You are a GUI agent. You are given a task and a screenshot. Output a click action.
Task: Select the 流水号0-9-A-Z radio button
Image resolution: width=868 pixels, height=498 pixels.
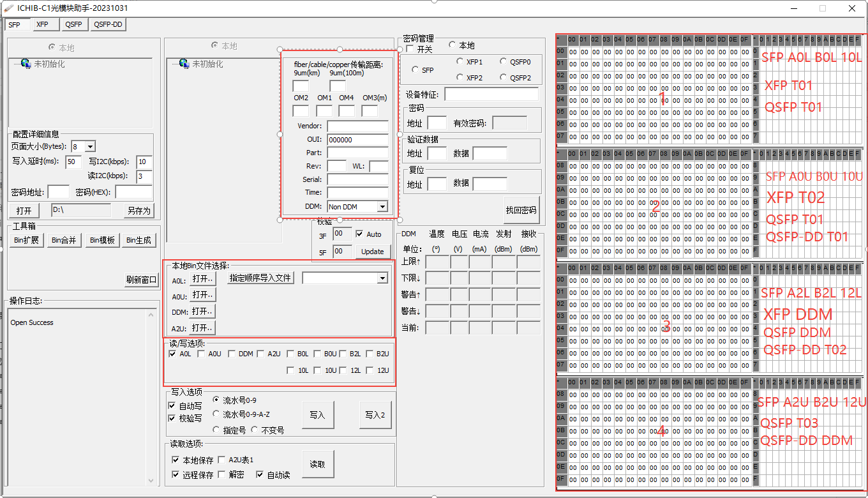(x=216, y=414)
